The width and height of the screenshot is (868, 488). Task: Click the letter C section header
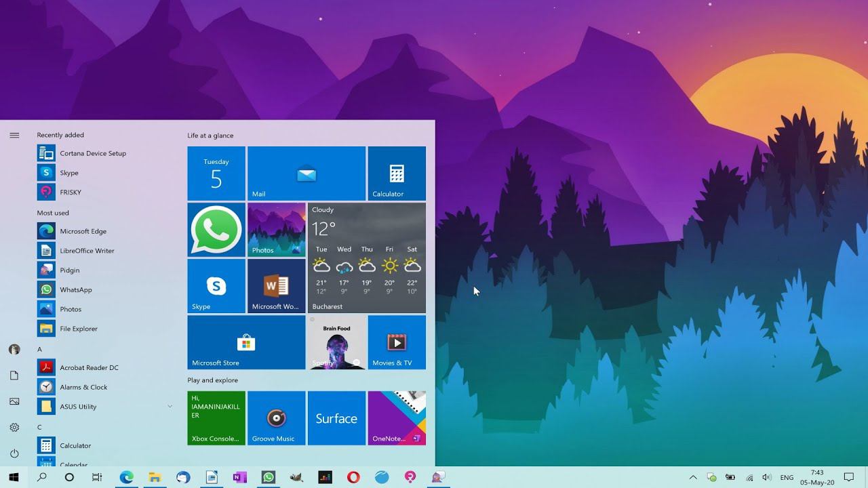coord(39,427)
